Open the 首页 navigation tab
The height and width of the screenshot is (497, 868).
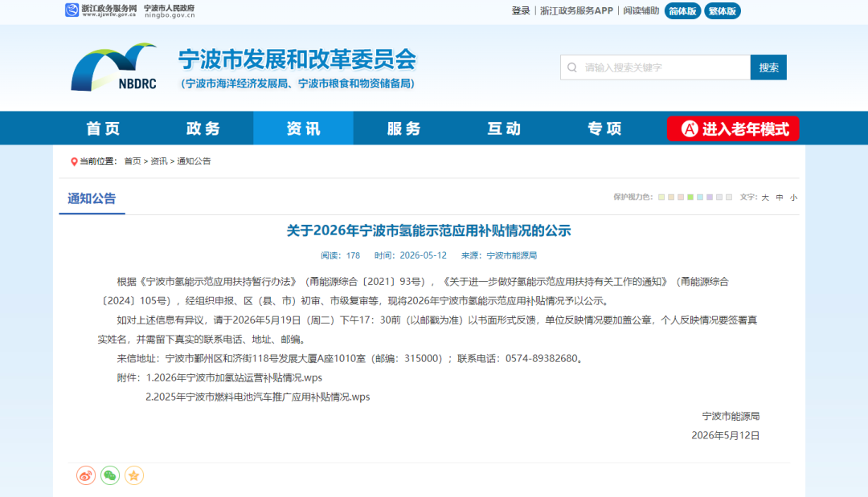click(104, 128)
